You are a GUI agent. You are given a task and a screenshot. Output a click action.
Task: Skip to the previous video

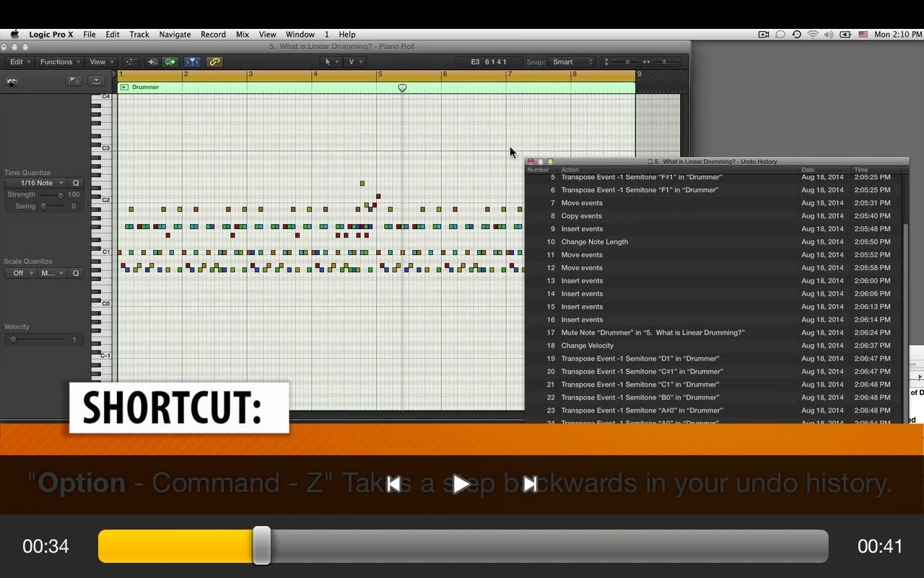click(x=394, y=484)
